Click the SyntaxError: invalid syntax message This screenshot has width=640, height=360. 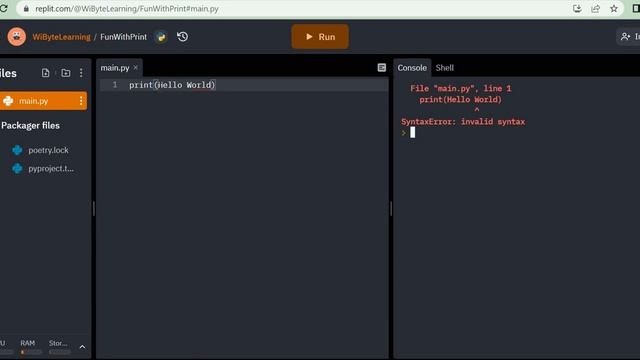tap(463, 122)
